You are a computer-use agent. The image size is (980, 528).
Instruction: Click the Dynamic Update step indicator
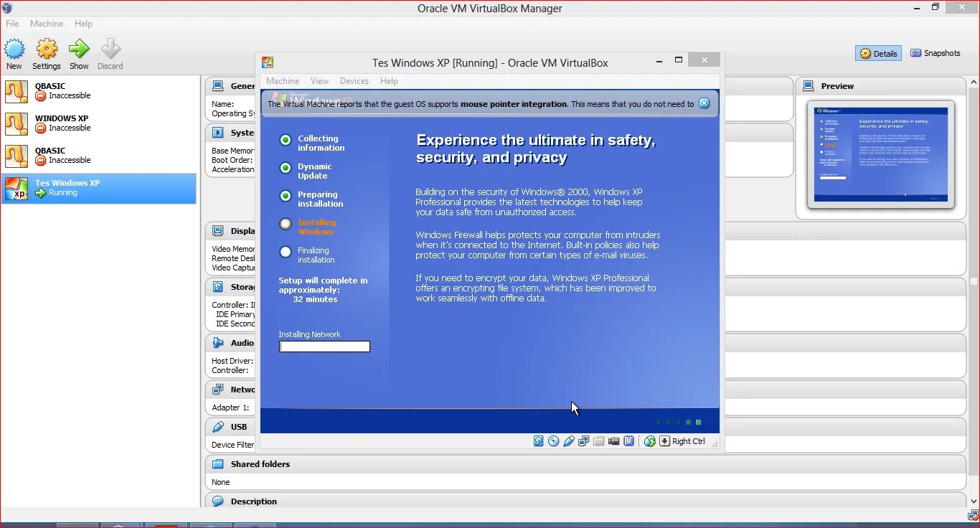coord(286,168)
